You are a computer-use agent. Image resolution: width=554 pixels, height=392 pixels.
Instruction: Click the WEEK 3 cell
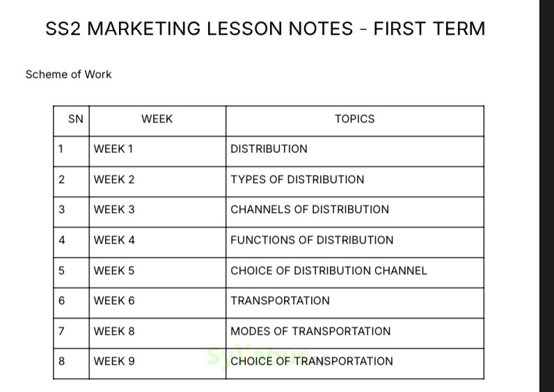114,210
